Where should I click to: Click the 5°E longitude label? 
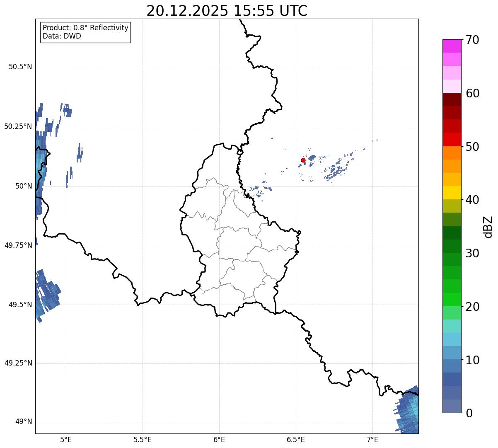click(x=66, y=439)
